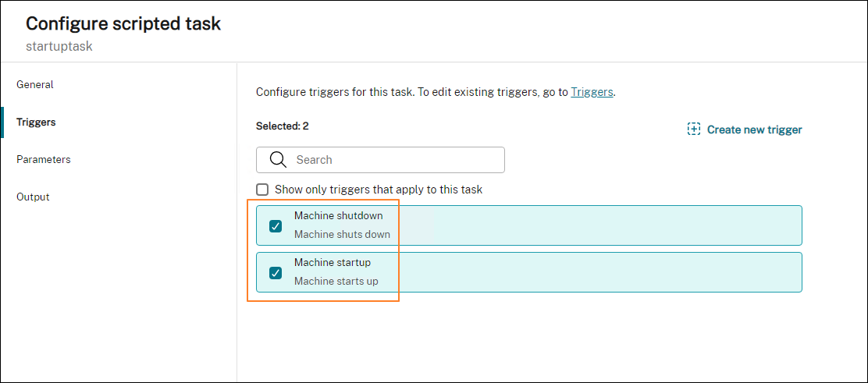Go to the Output section

point(33,197)
